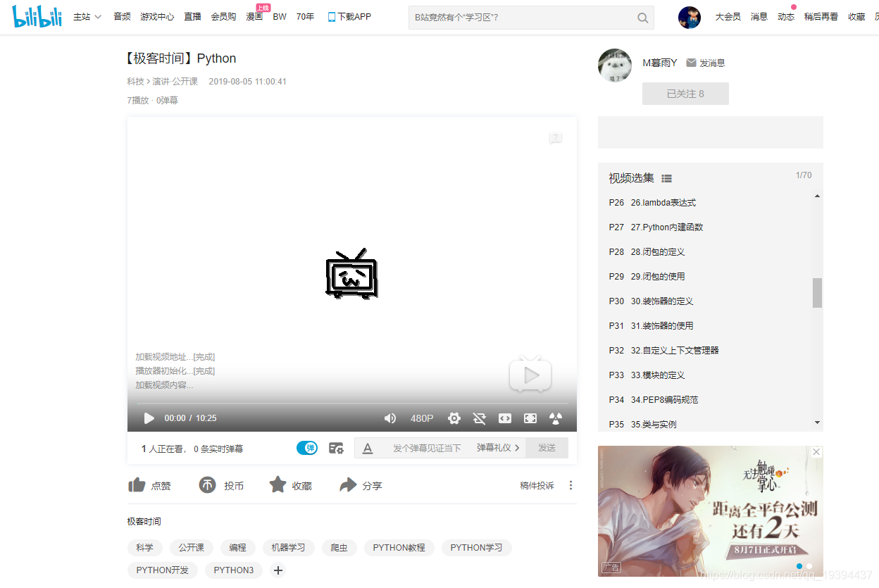The width and height of the screenshot is (879, 588).
Task: Give a coin to the video
Action: click(207, 485)
